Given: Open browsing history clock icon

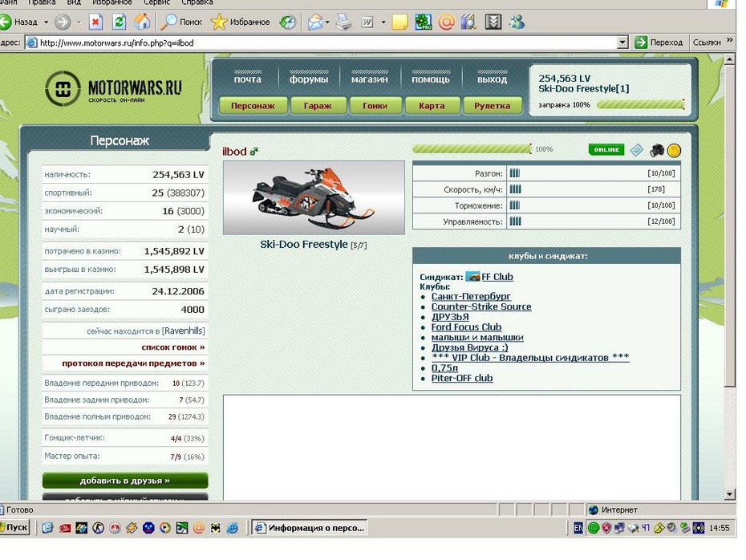Looking at the screenshot, I should coord(287,22).
